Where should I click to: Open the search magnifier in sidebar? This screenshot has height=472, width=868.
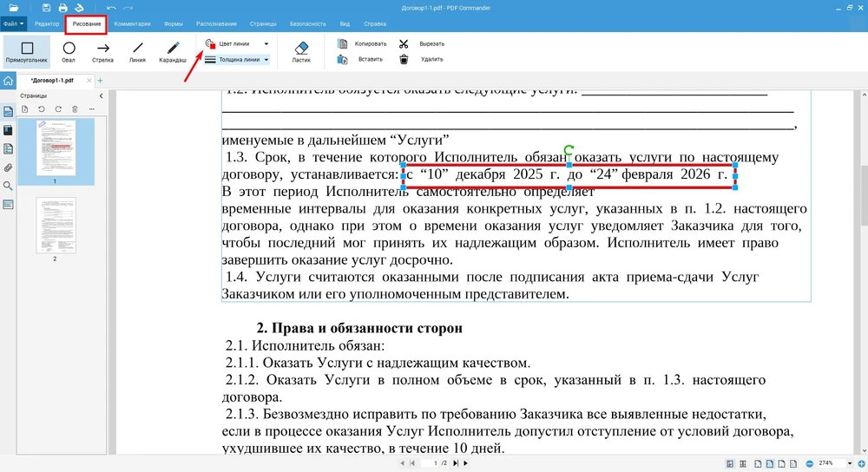click(x=9, y=186)
